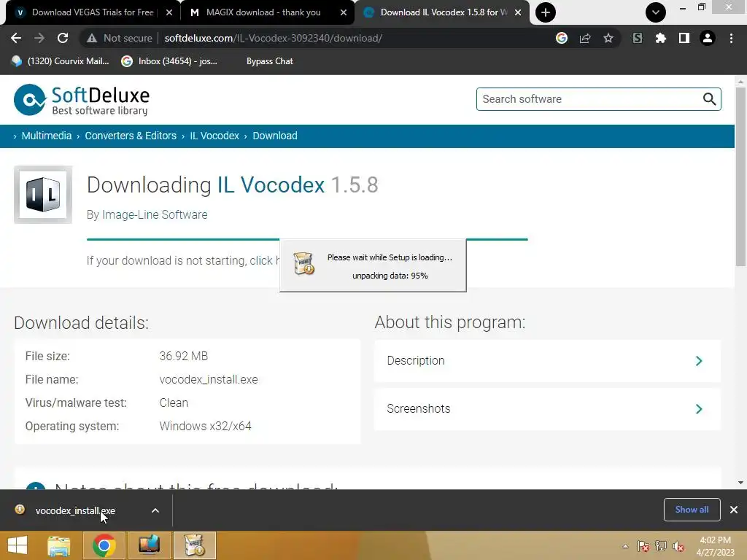Close the downloads bar
The width and height of the screenshot is (747, 560).
pos(734,510)
